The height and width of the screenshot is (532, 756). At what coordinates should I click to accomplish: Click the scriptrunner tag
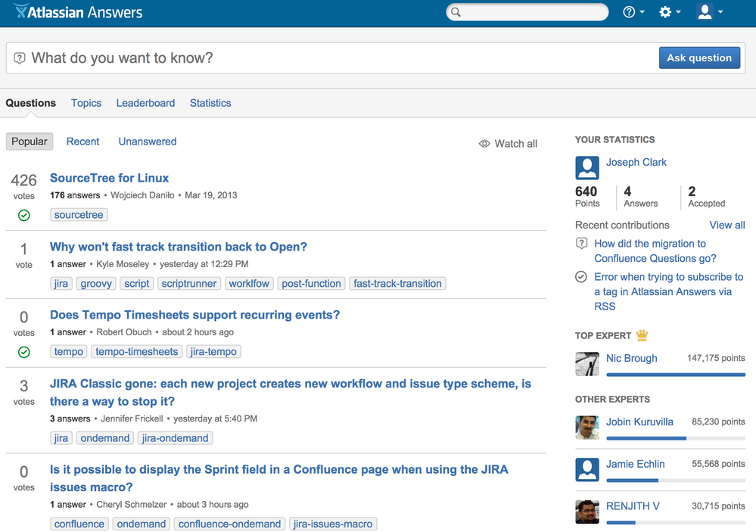[189, 284]
